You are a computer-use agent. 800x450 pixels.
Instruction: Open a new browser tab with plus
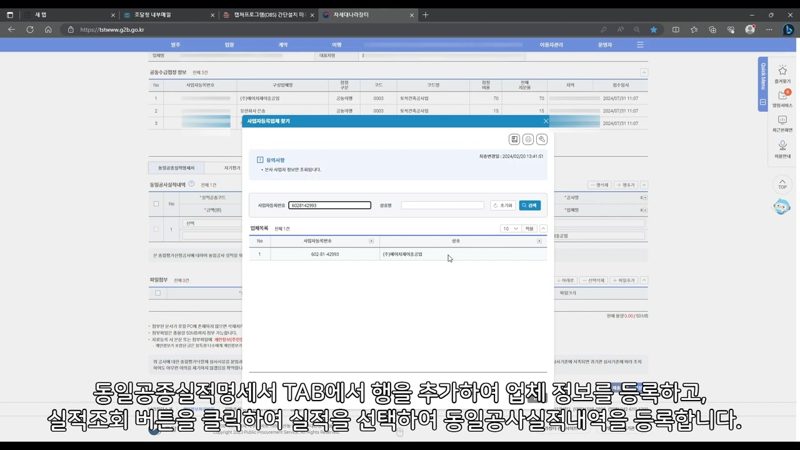(426, 15)
